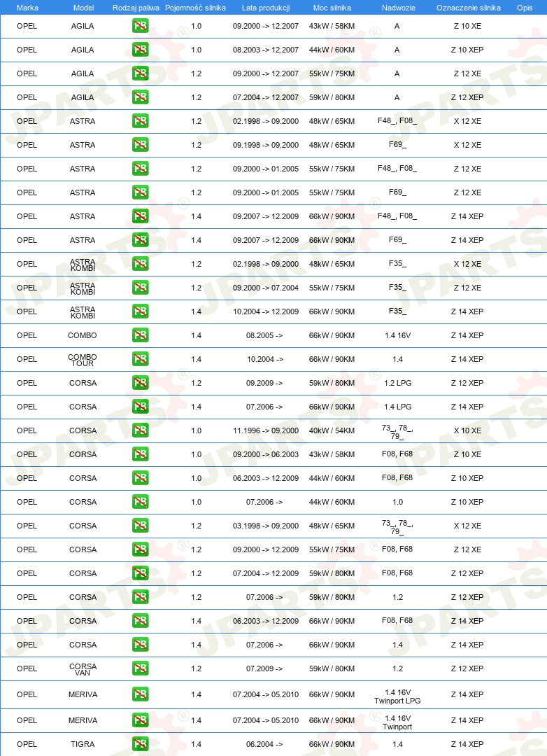Click fuel icon in CORSA 03.1998 -> 09.2000 row

pos(140,526)
